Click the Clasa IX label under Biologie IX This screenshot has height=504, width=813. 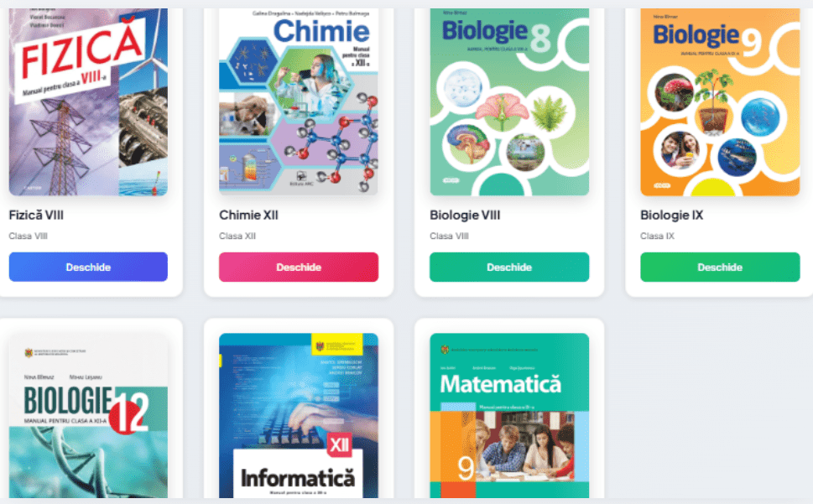(657, 236)
